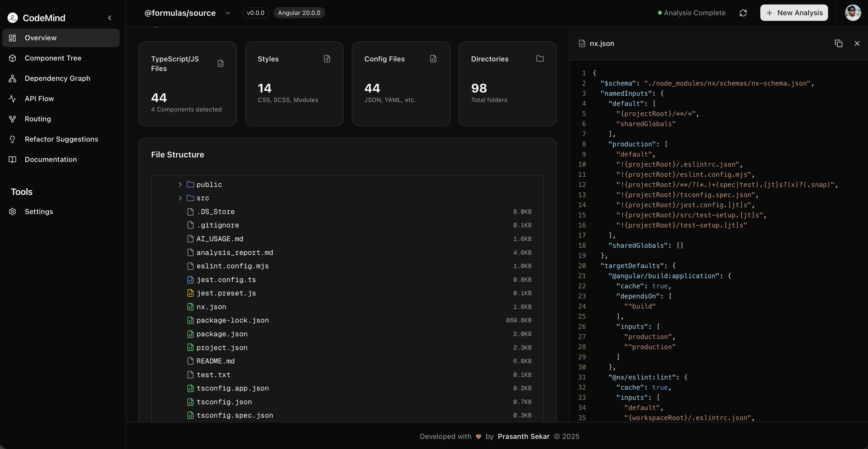Click the CodeMind logo icon
Image resolution: width=868 pixels, height=449 pixels.
(13, 18)
